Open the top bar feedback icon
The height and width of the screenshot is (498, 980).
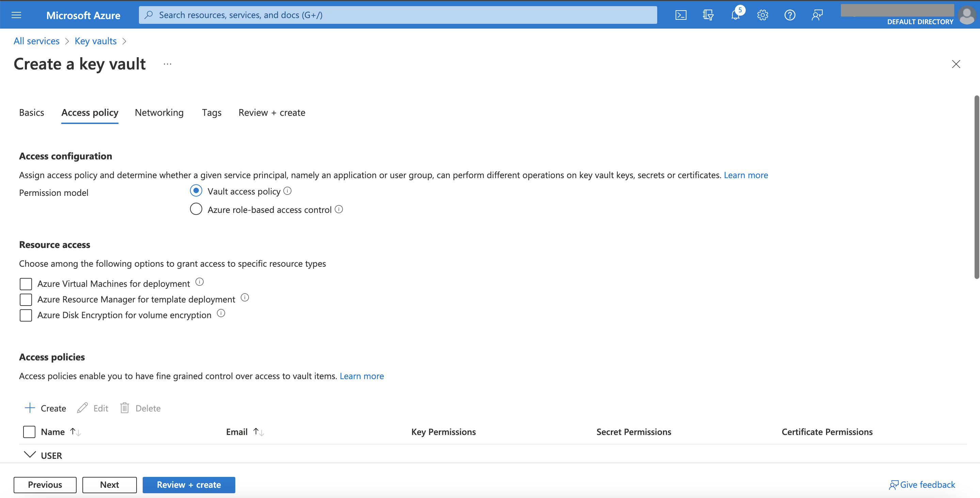pos(817,15)
